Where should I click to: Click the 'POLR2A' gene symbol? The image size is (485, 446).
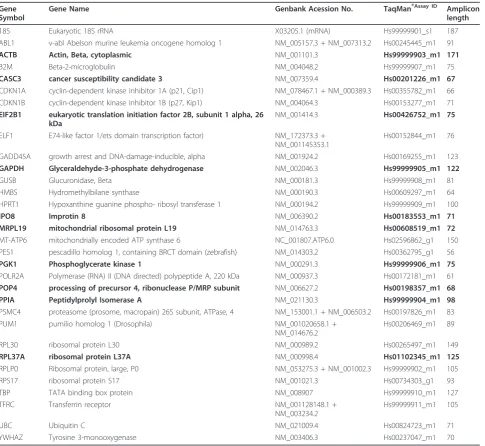(x=12, y=276)
